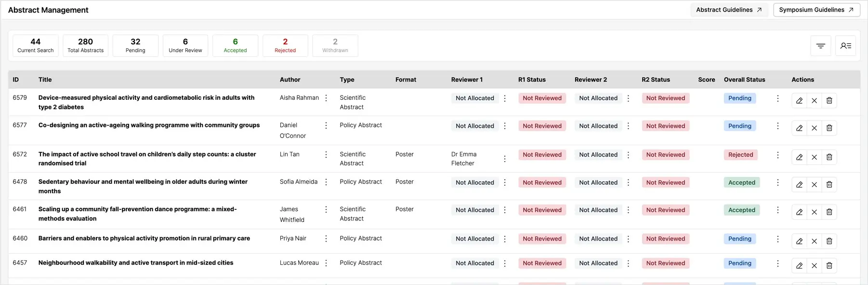
Task: Open the filter options icon
Action: (x=821, y=46)
